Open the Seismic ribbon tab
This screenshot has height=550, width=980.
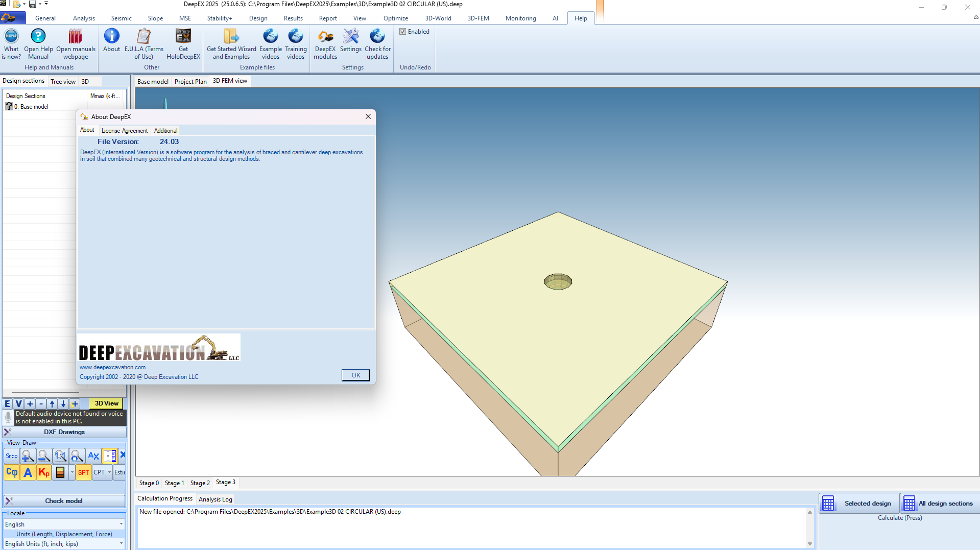(121, 18)
